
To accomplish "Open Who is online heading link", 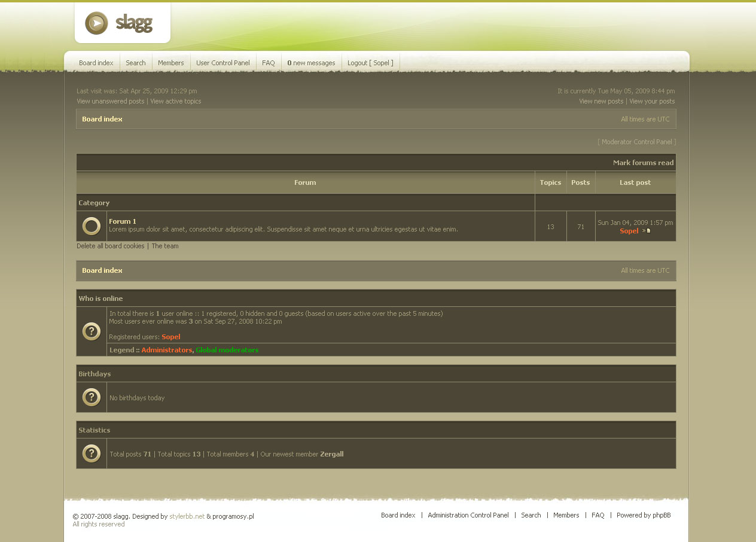I will [x=100, y=299].
